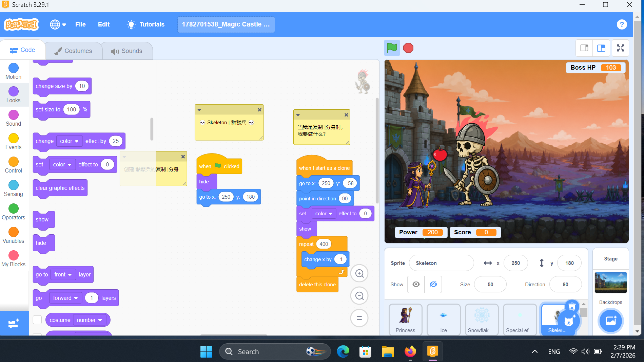This screenshot has height=362, width=644.
Task: Enter full screen stage mode
Action: [x=621, y=48]
